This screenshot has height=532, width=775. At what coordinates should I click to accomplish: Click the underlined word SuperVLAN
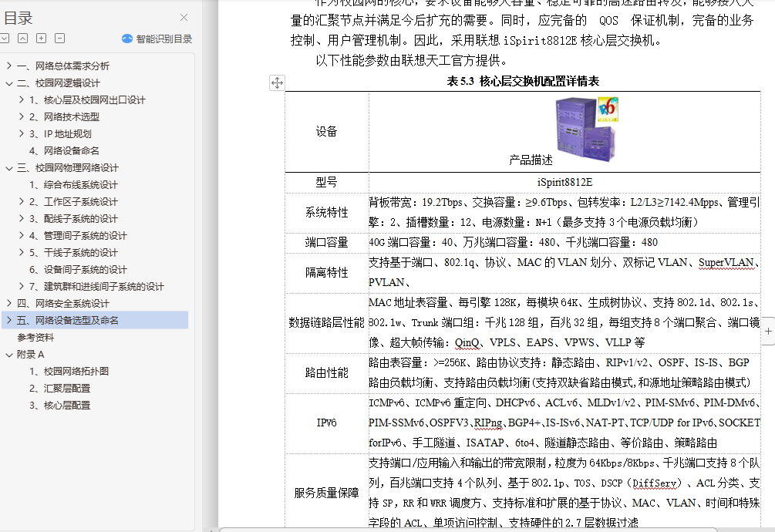726,263
